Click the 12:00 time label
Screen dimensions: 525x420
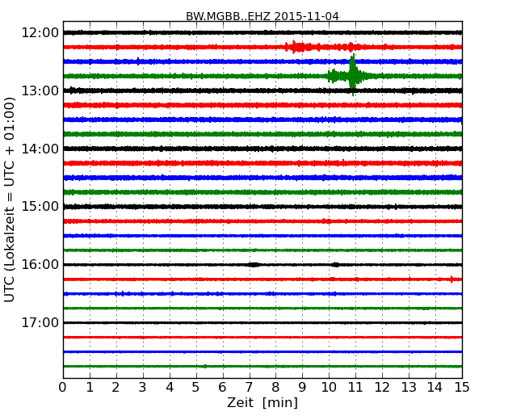[40, 33]
